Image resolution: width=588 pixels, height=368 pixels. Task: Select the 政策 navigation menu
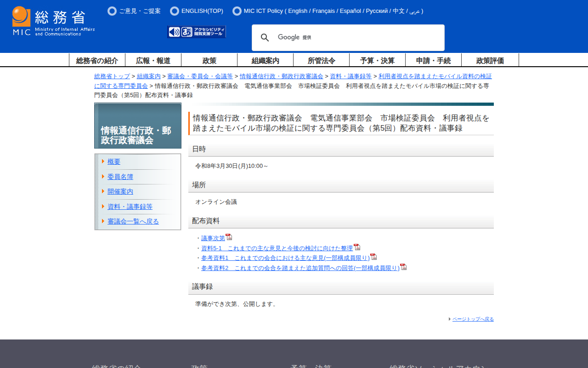point(209,60)
